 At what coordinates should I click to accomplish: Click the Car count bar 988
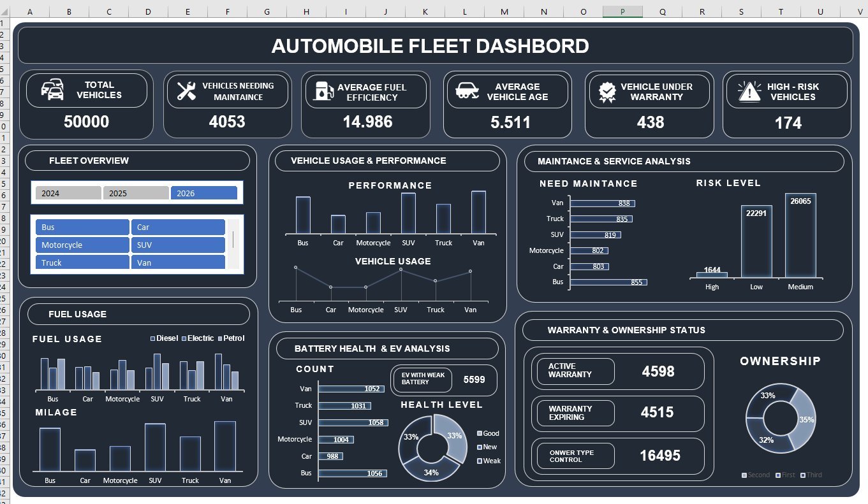tap(330, 456)
